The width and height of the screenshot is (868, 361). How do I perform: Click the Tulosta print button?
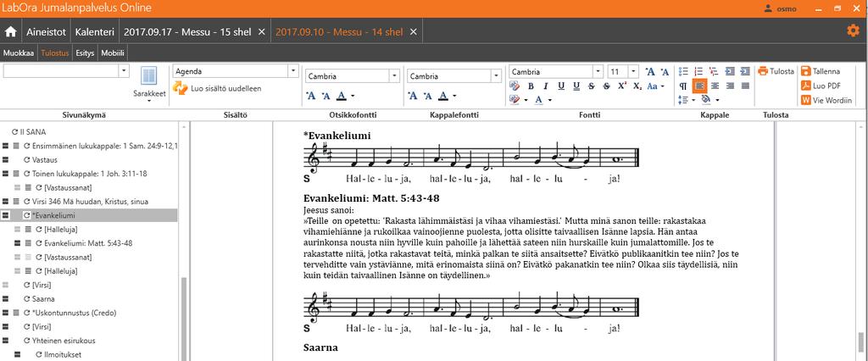[x=776, y=71]
